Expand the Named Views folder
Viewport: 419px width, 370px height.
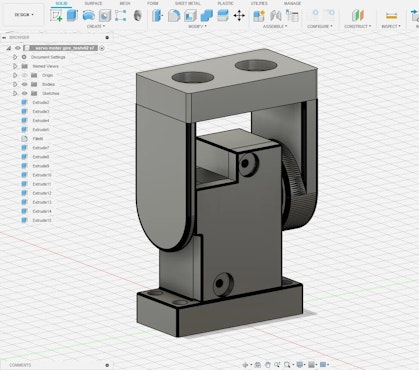[15, 66]
